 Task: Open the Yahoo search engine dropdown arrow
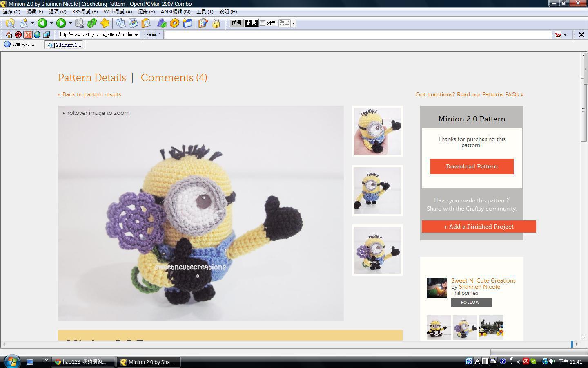click(565, 35)
